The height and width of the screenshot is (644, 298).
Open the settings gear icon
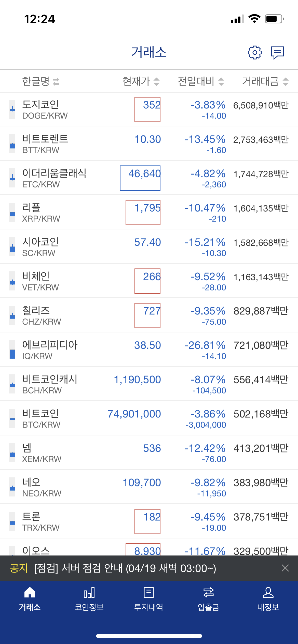pyautogui.click(x=254, y=53)
